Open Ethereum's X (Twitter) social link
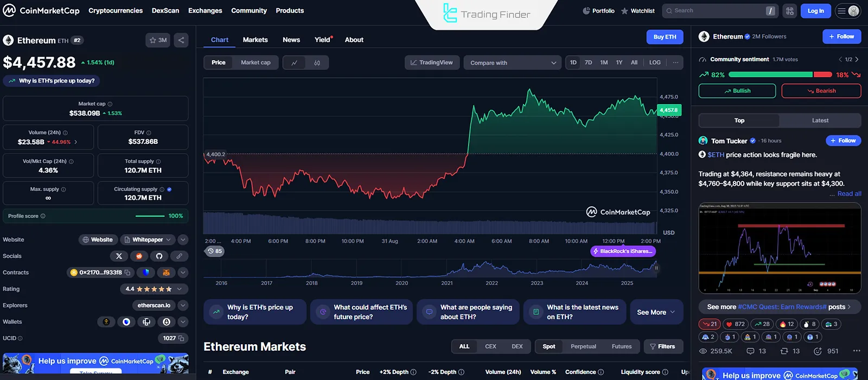The height and width of the screenshot is (380, 868). [x=119, y=256]
